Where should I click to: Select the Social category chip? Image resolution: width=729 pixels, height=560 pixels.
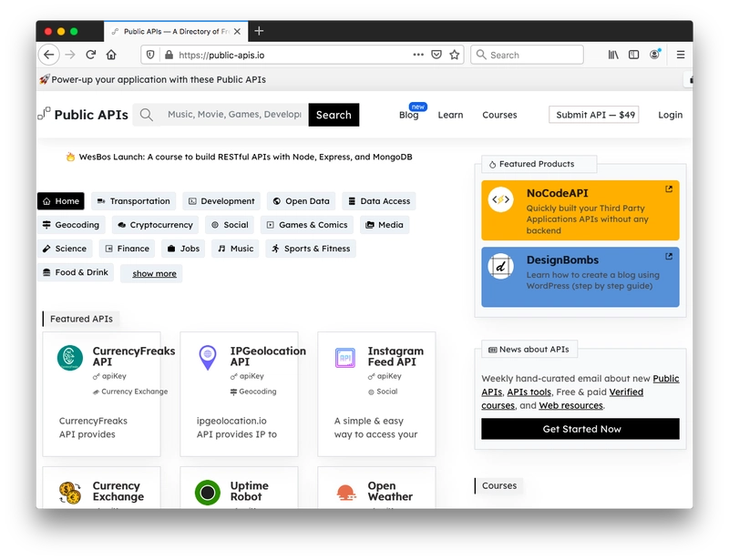point(230,225)
